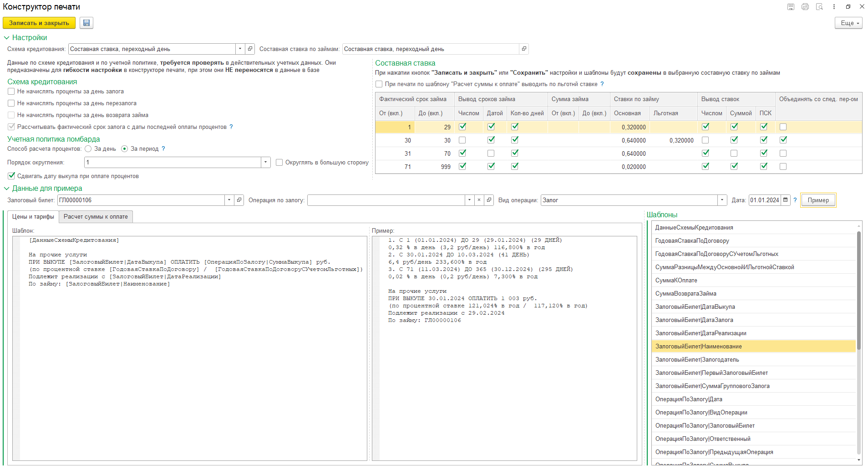This screenshot has width=868, height=470.
Task: Click help mark for льготная ставка option
Action: 602,84
